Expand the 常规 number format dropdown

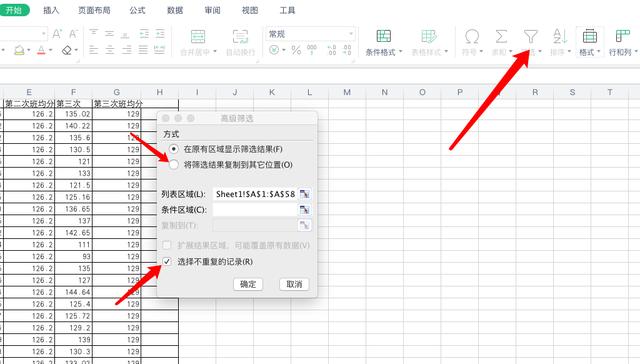point(351,34)
